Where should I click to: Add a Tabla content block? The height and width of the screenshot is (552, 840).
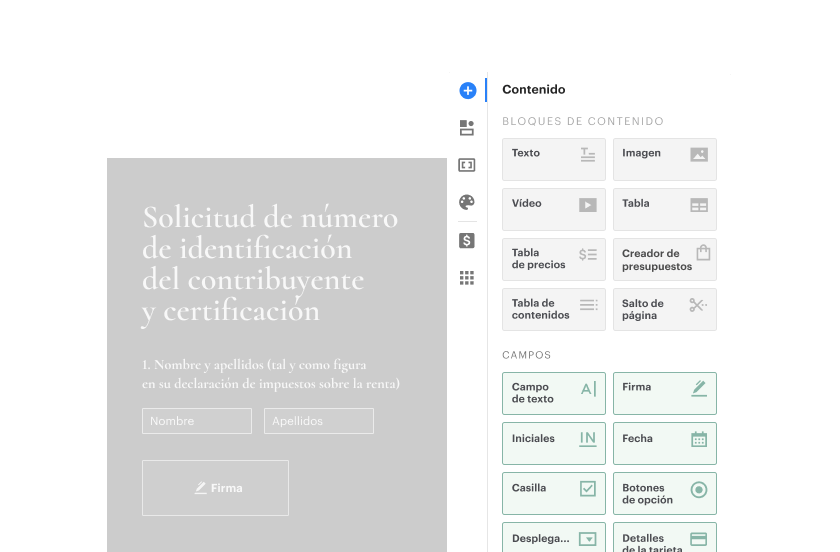tap(665, 209)
